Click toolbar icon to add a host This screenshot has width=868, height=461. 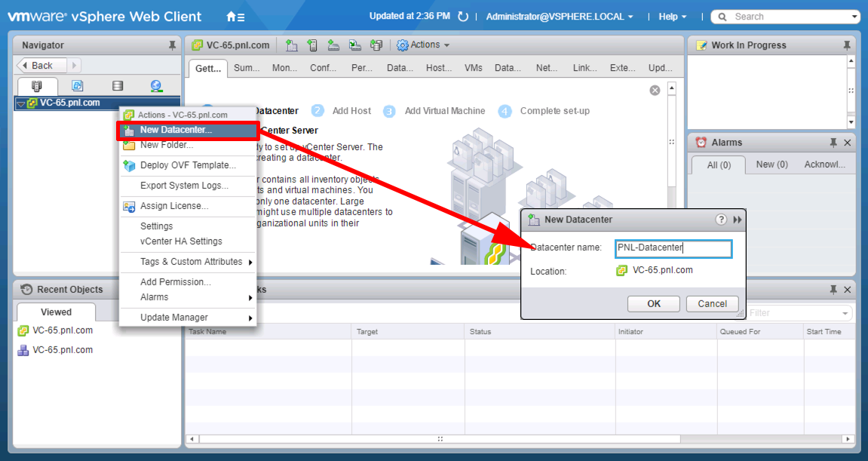coord(312,45)
